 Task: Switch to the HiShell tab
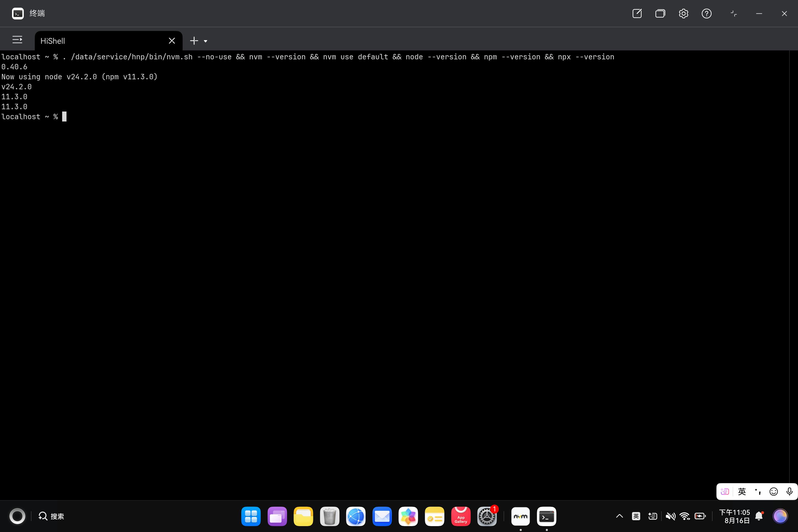(x=108, y=41)
